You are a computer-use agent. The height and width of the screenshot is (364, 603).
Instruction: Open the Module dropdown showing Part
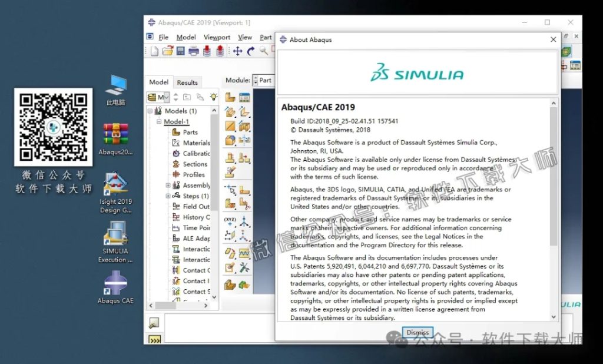pos(265,80)
